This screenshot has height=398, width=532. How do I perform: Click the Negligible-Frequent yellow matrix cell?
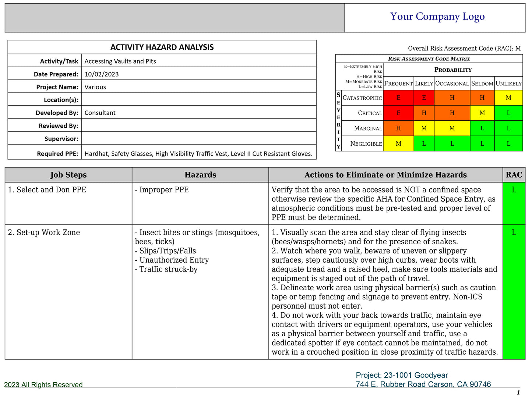398,143
